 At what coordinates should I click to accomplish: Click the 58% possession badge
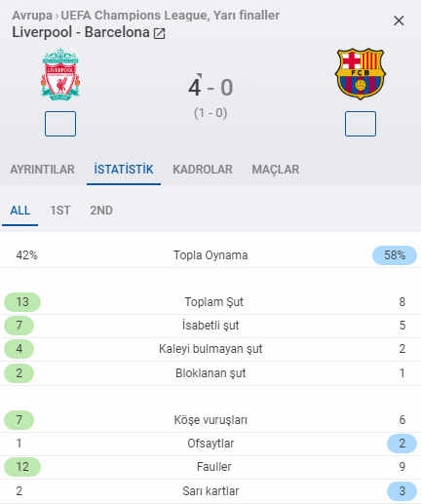(x=395, y=255)
